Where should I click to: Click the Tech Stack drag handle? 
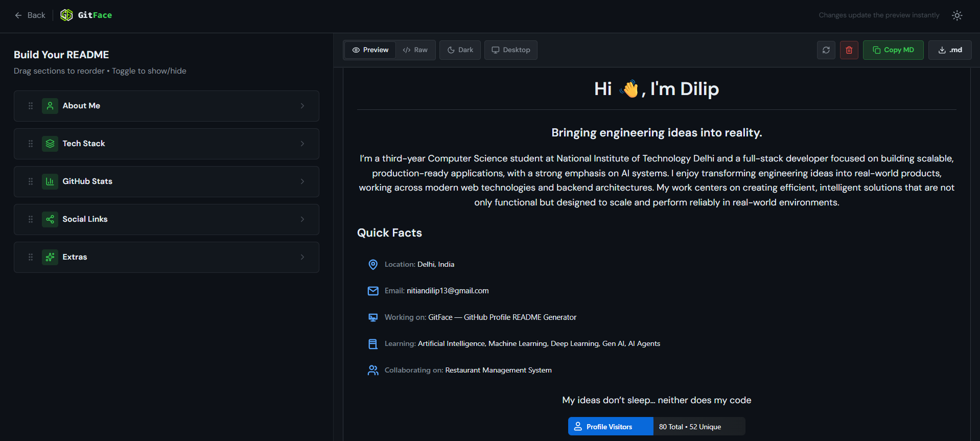(x=31, y=144)
